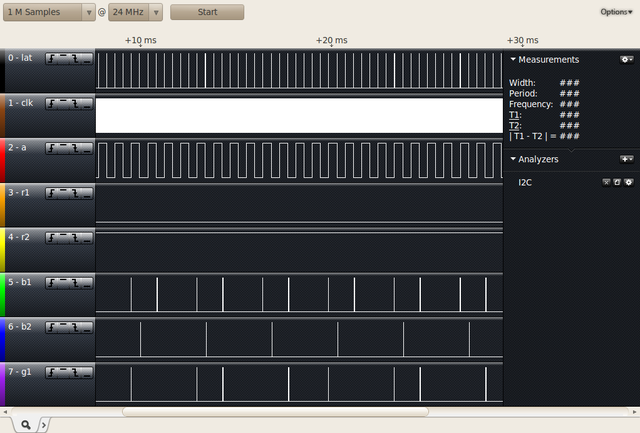Click the green color bar of channel 5 - b1
Screen dimensions: 640x433
[2, 295]
